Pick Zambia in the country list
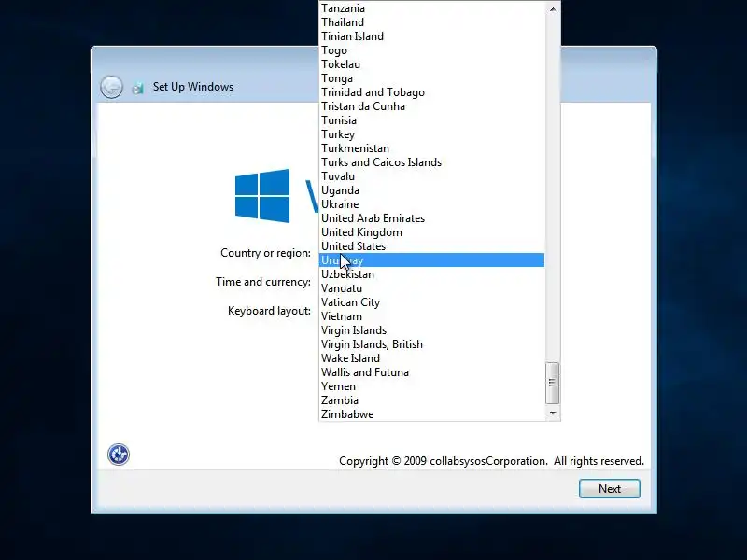The height and width of the screenshot is (560, 747). 431,400
